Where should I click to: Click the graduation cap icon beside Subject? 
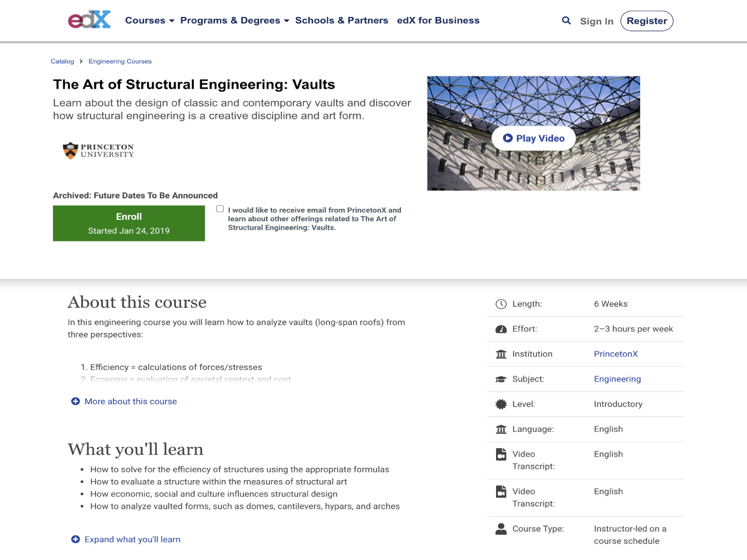pyautogui.click(x=501, y=379)
